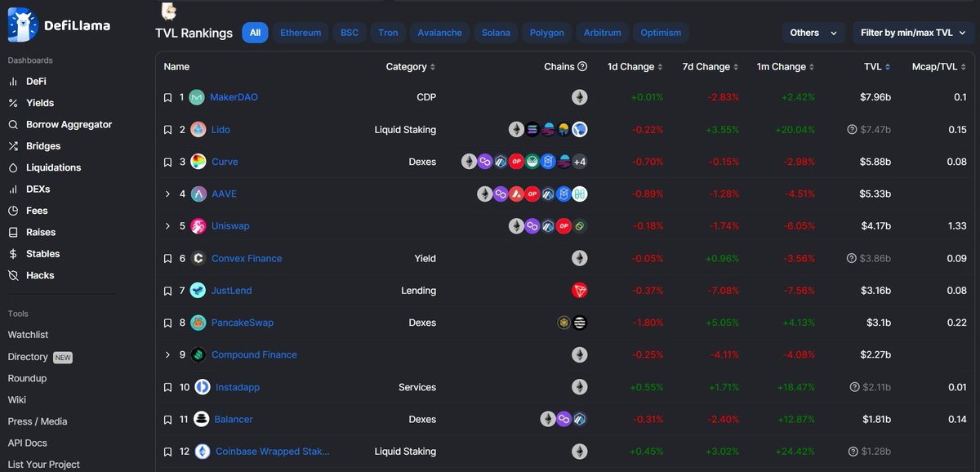Open Filter by min/max TVL dropdown
Image resolution: width=980 pixels, height=472 pixels.
tap(913, 33)
